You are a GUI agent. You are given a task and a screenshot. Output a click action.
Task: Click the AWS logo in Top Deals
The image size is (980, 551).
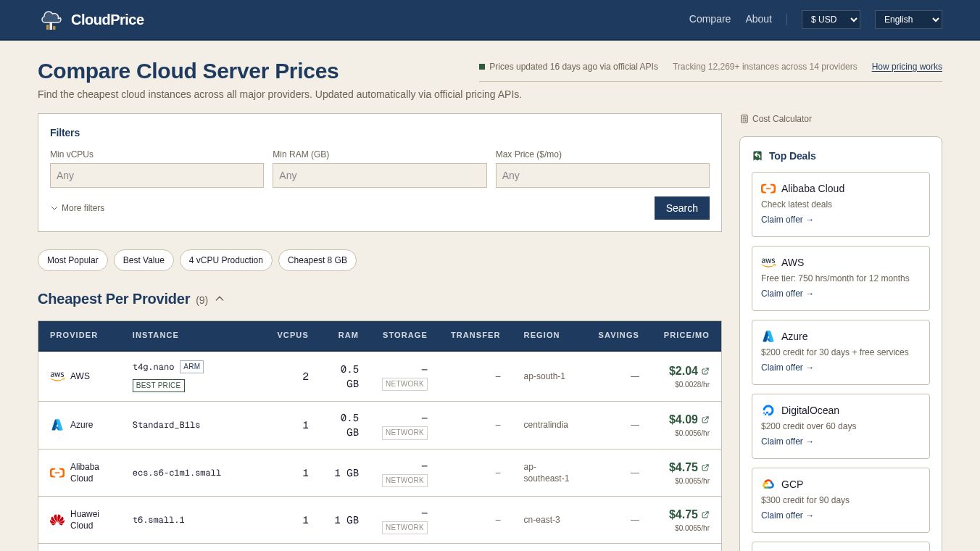point(768,262)
